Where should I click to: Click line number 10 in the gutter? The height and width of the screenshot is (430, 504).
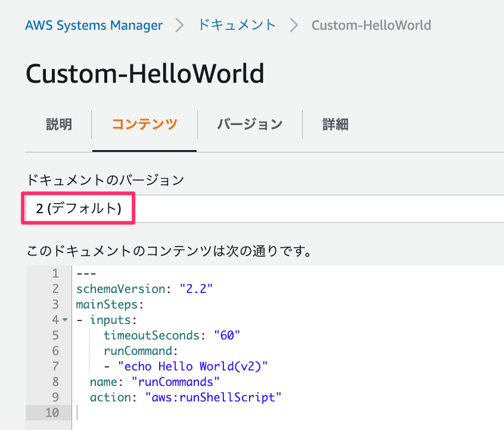point(52,413)
